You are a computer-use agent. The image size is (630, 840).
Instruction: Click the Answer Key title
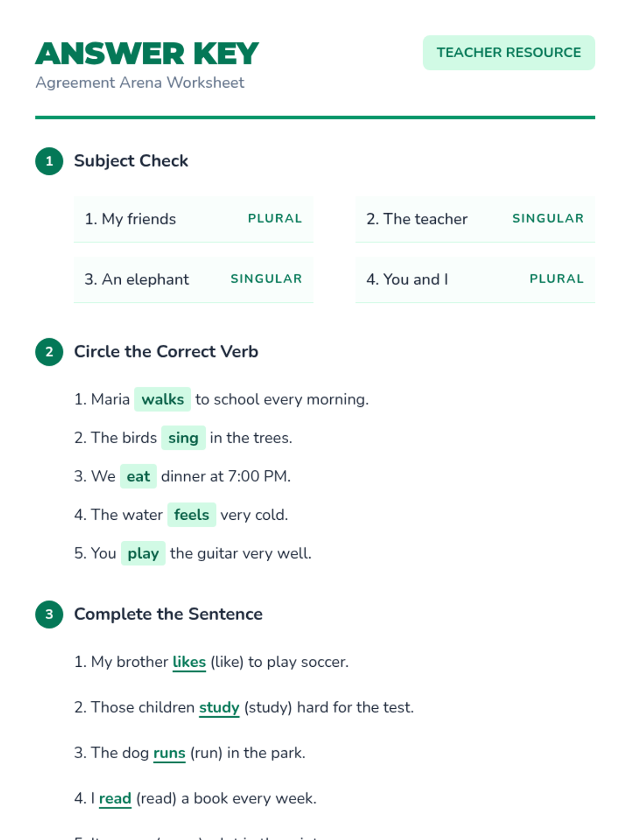(147, 54)
